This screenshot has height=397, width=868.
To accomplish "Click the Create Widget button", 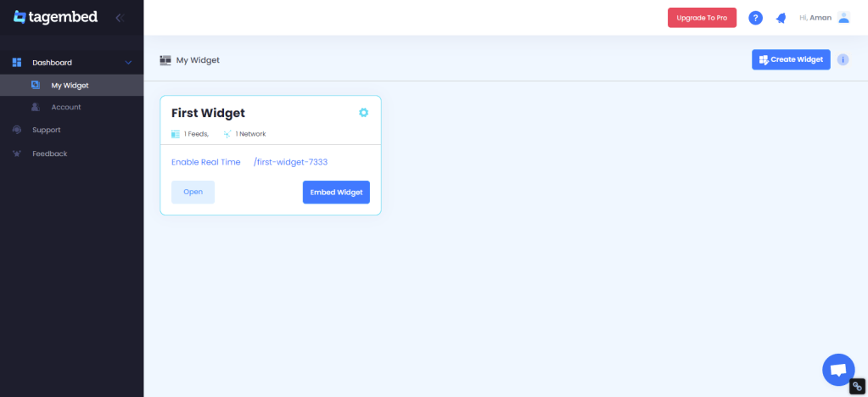I will pyautogui.click(x=790, y=59).
